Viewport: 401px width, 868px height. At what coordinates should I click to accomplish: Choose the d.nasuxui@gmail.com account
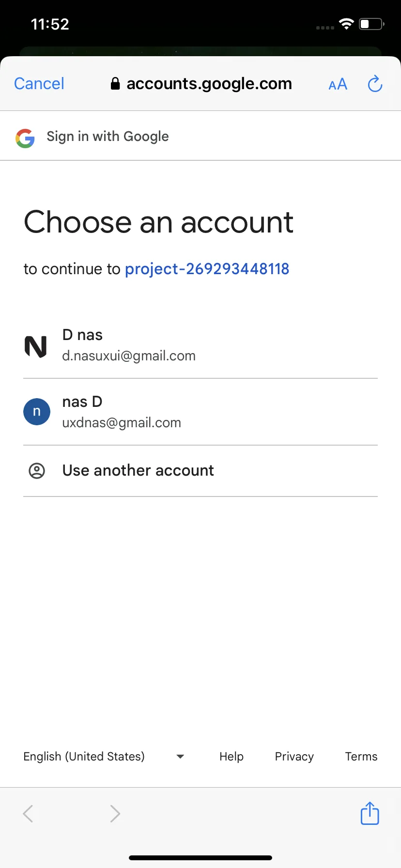(200, 345)
